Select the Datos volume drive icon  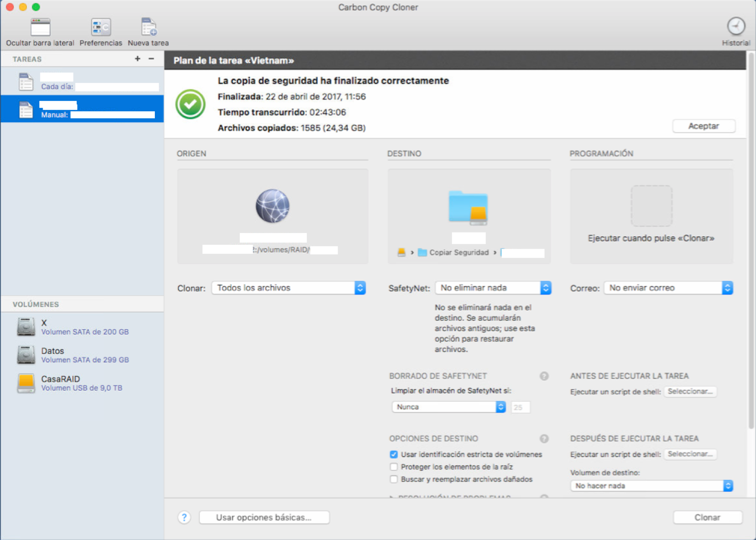pos(26,355)
